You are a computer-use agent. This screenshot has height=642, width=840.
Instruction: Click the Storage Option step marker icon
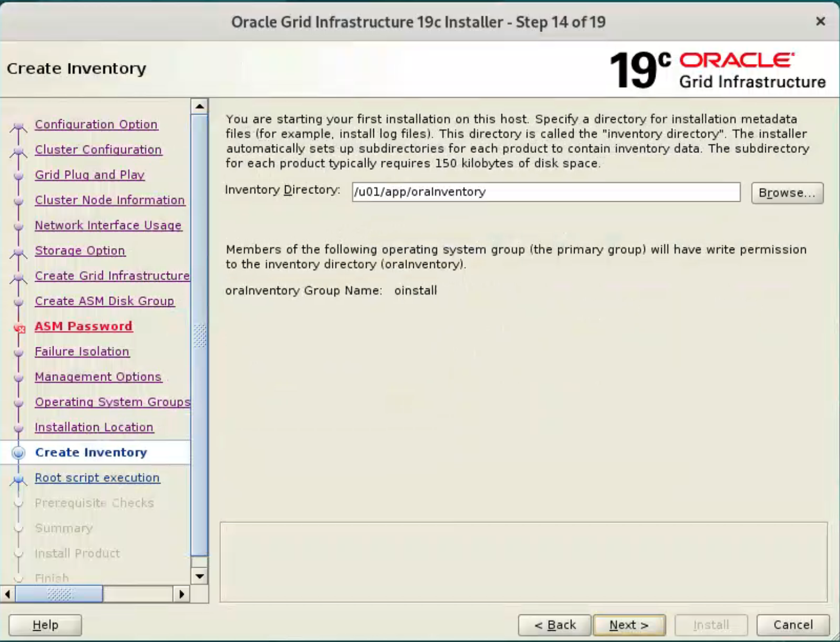pyautogui.click(x=19, y=252)
